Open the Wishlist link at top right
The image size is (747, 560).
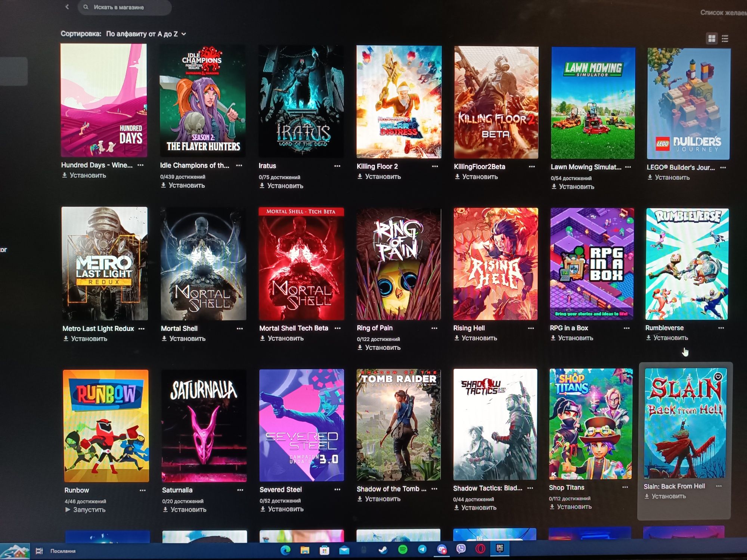(x=723, y=13)
